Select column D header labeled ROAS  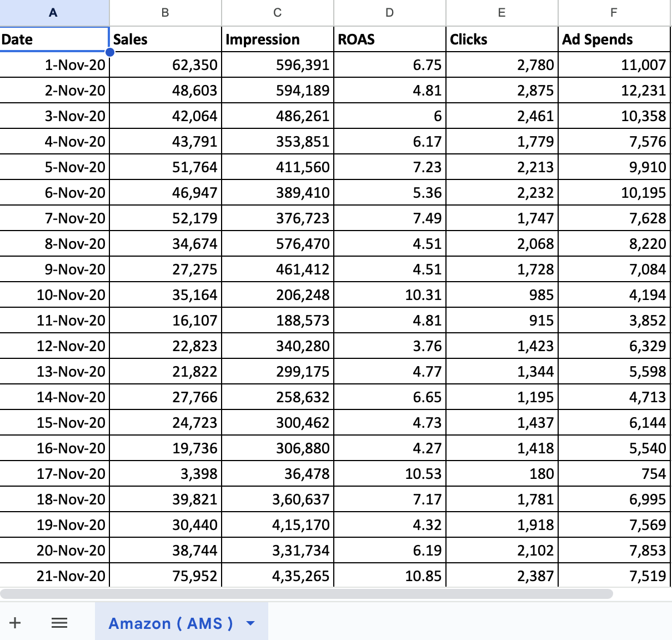pos(389,12)
